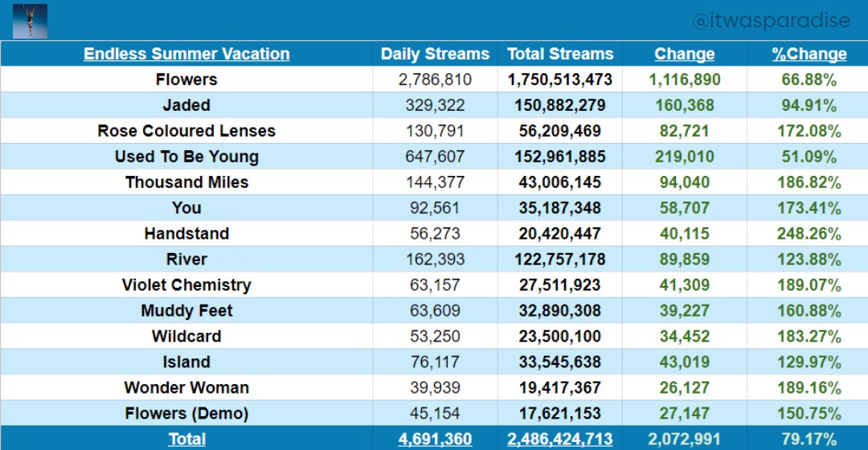Click Jaded daily streams 329,322
The width and height of the screenshot is (868, 450).
click(435, 105)
